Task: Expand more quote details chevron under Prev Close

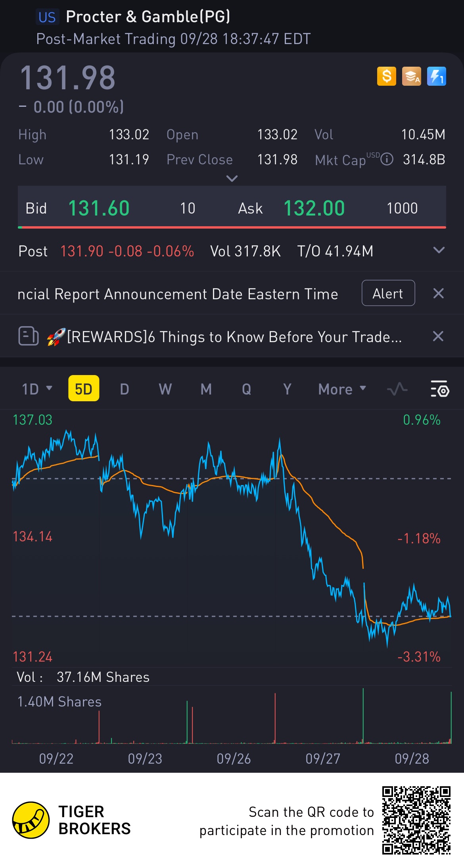Action: coord(232,178)
